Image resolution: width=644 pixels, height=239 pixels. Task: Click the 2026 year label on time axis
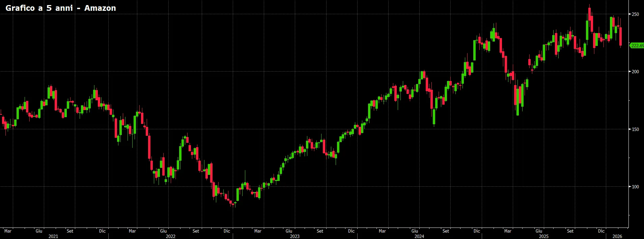click(x=617, y=236)
